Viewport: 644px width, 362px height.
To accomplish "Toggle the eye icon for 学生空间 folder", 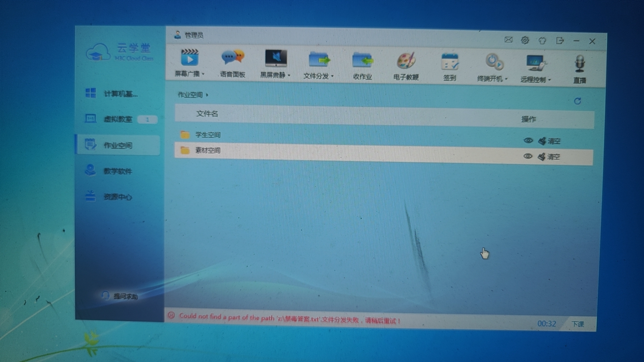I will click(x=528, y=141).
